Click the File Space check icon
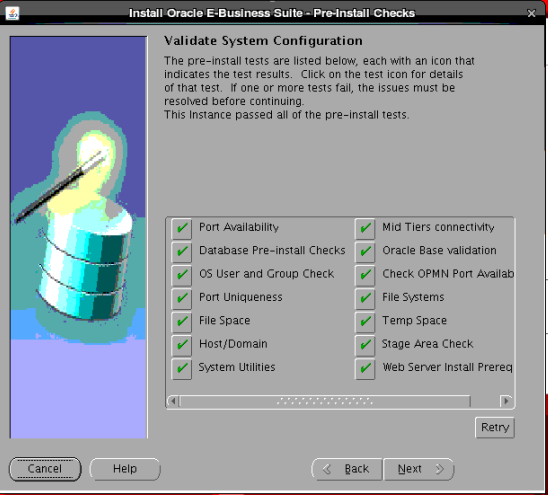The image size is (548, 495). click(x=181, y=322)
